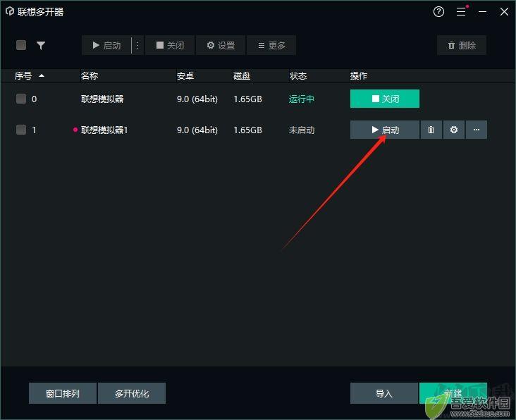Click the 窗口排列 button
The height and width of the screenshot is (420, 516).
pos(63,393)
